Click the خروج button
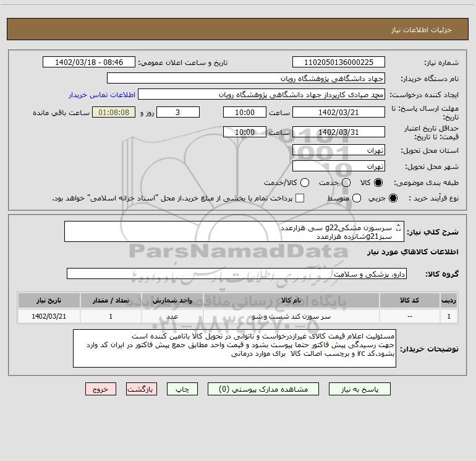 point(101,389)
